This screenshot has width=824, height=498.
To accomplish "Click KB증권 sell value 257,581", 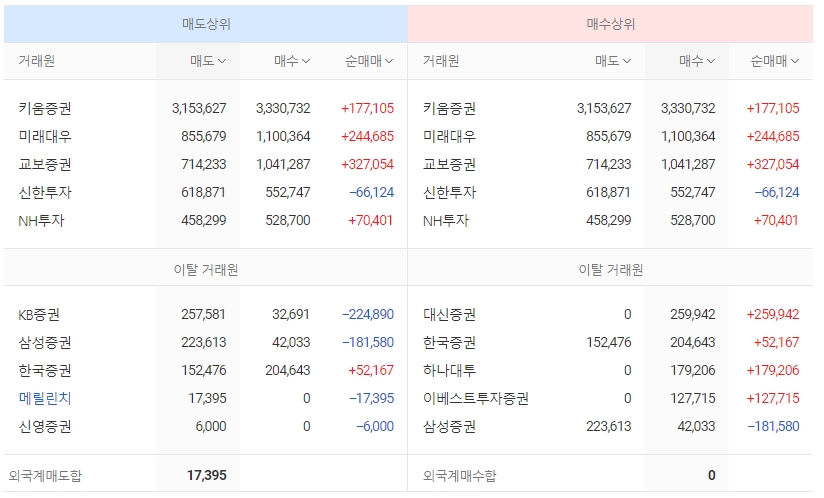I will 203,314.
